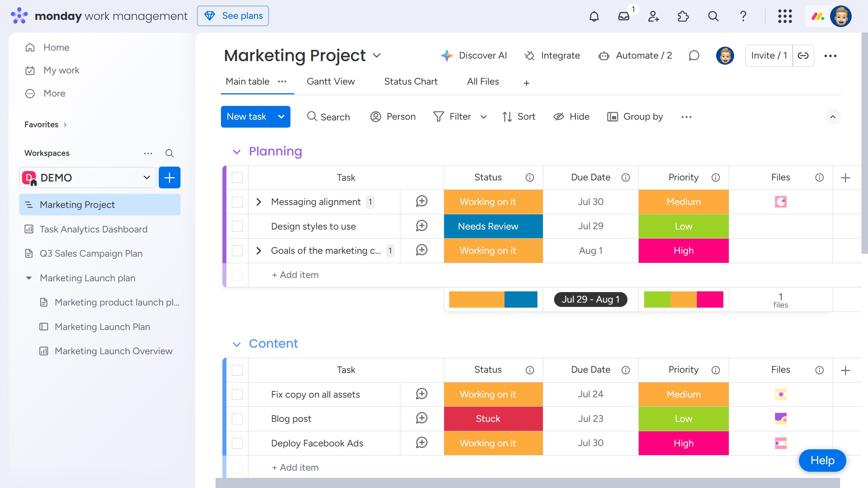Expand subitems of Goals of the marketing

(x=259, y=251)
